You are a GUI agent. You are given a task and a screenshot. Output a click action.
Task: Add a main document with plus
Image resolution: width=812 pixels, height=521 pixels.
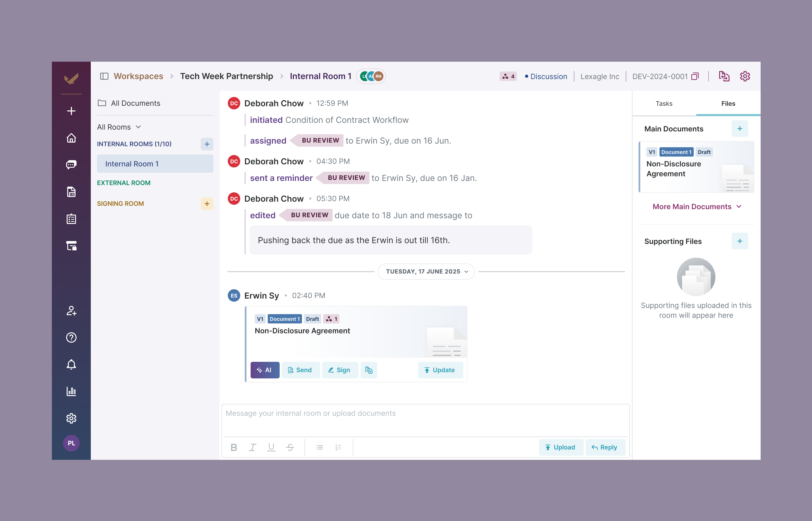pos(740,129)
